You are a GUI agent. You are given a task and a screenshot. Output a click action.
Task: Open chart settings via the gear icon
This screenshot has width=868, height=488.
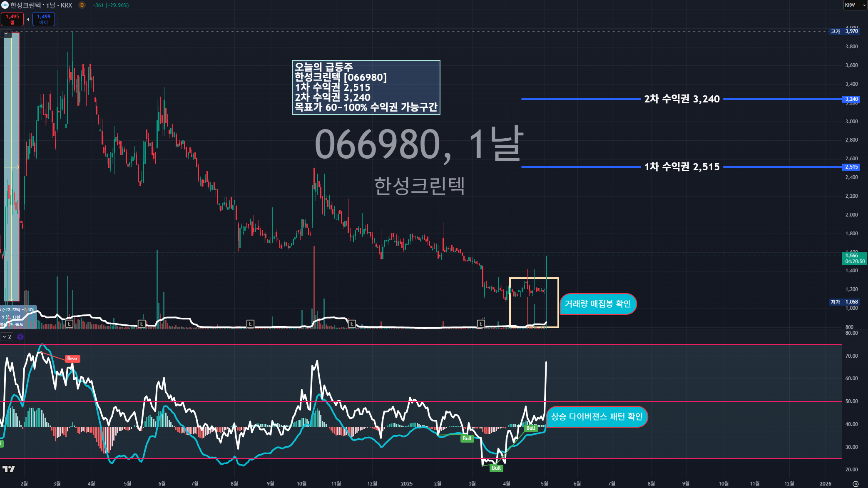pyautogui.click(x=856, y=483)
